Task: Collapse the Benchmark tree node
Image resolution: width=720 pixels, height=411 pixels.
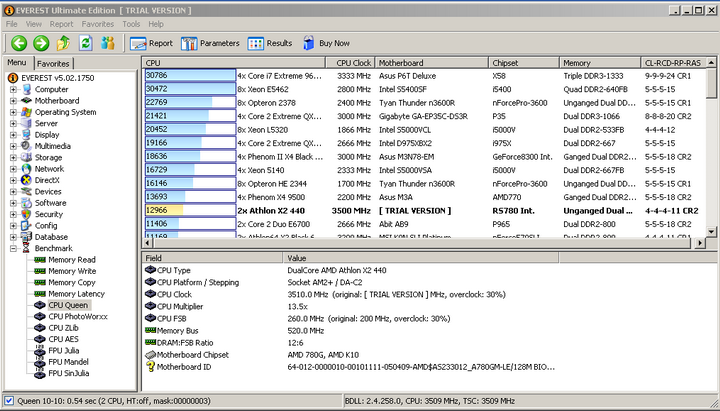Action: click(x=13, y=248)
